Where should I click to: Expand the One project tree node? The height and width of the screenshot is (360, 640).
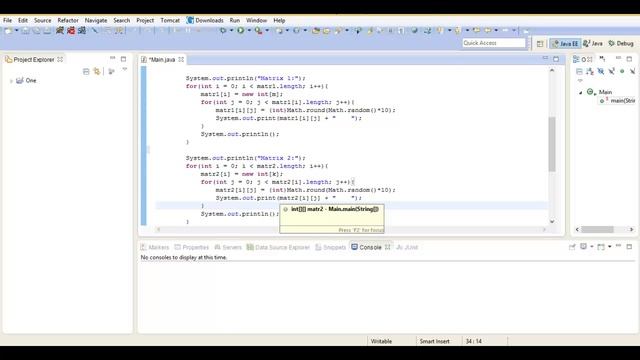pos(11,81)
